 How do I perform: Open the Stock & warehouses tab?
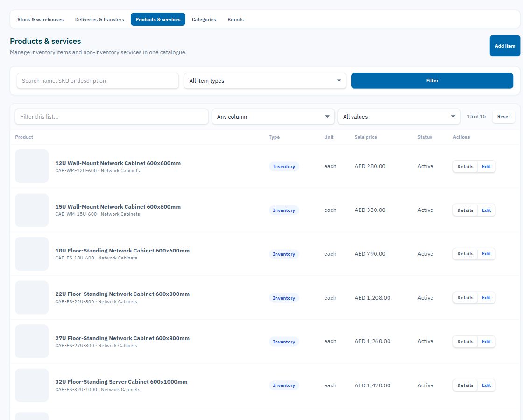point(40,19)
